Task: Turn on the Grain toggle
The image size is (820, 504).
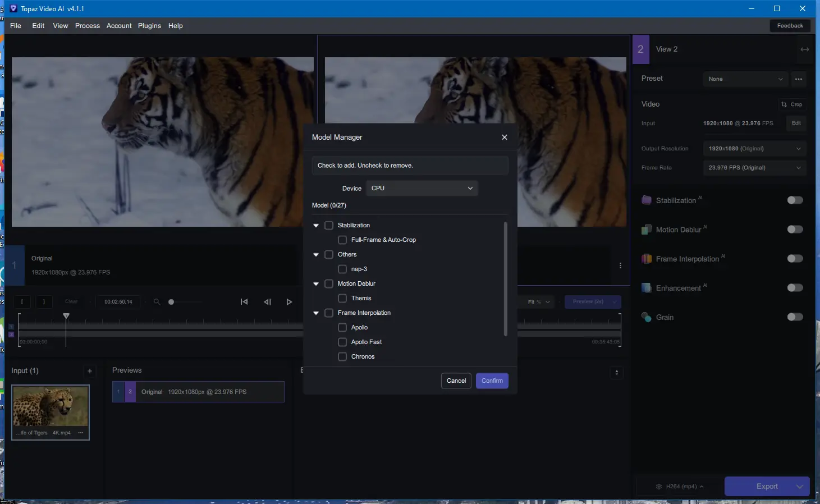Action: click(795, 317)
